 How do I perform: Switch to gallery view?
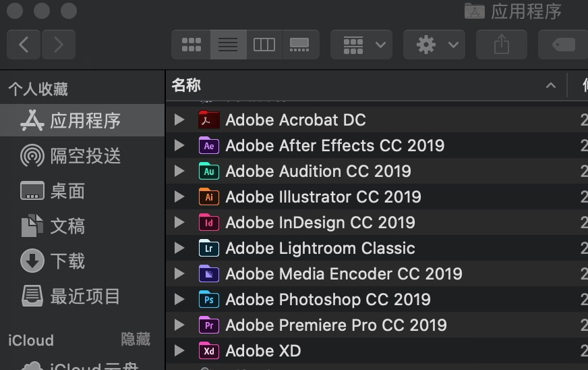click(300, 45)
